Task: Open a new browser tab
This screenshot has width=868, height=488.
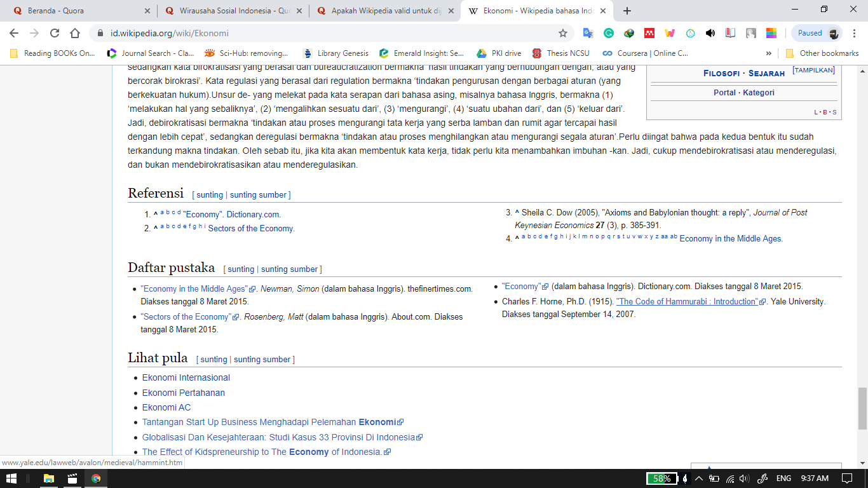Action: [627, 11]
